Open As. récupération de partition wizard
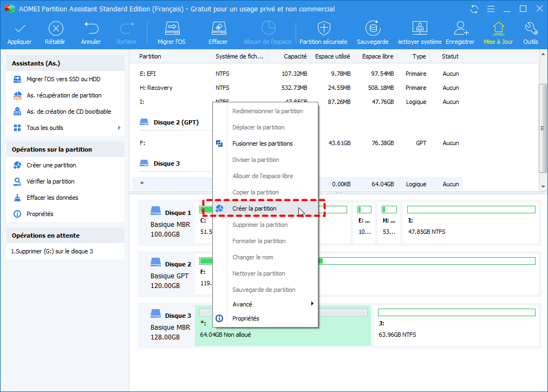548x392 pixels. [64, 95]
